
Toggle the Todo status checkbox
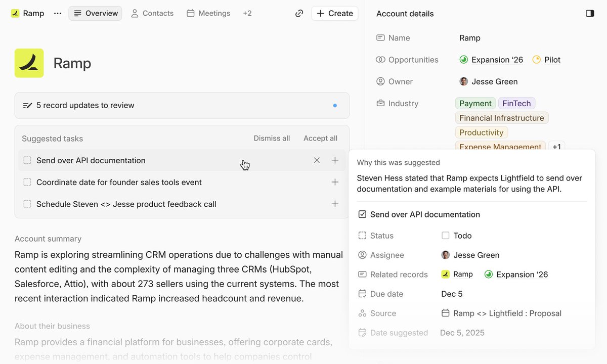(x=445, y=236)
